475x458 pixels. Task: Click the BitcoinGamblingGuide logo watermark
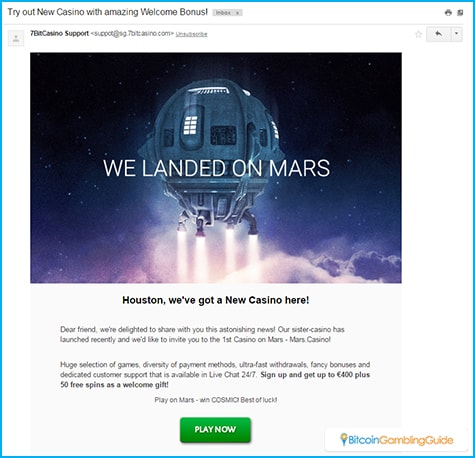coord(396,440)
